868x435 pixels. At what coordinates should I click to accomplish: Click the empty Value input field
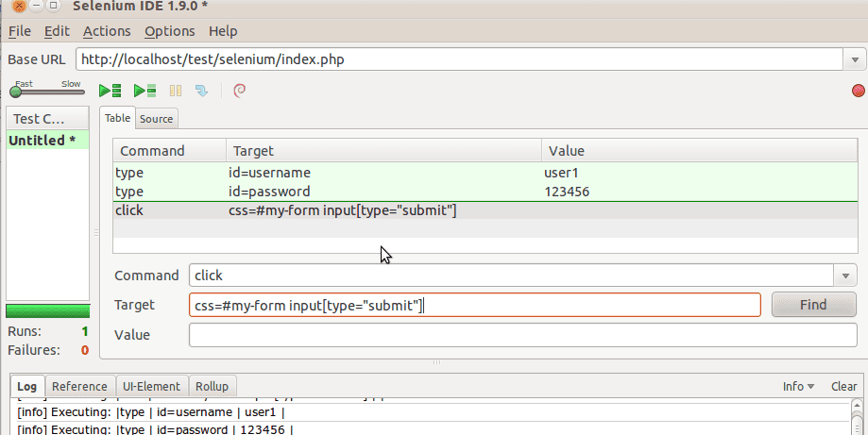[523, 335]
